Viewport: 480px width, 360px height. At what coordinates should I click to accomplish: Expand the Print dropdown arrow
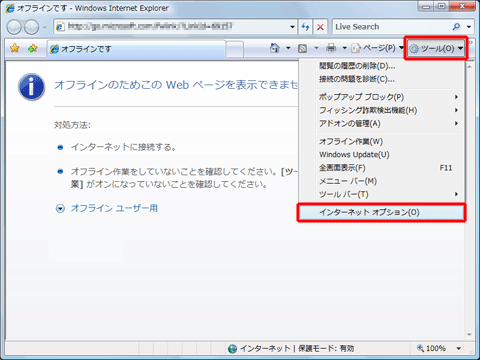(x=344, y=48)
